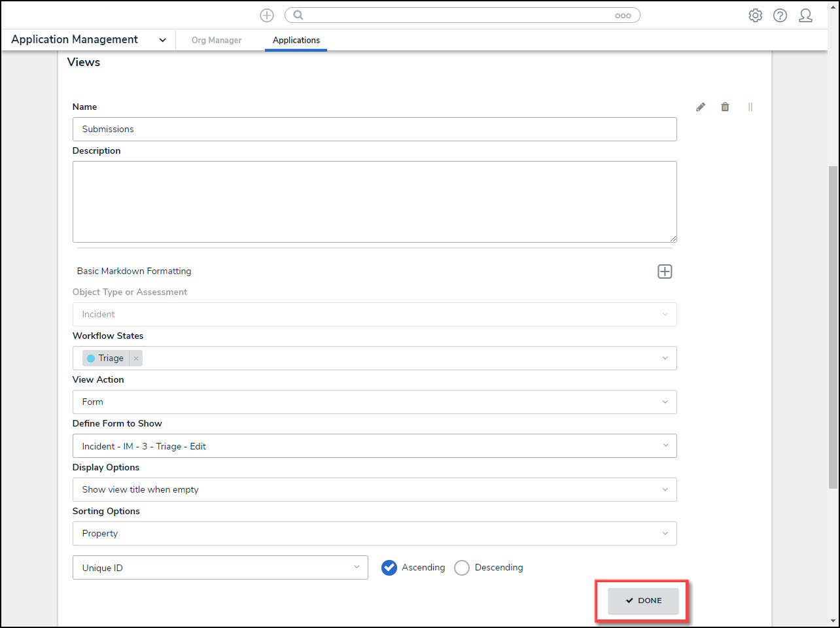Switch to the Applications tab
840x628 pixels.
(296, 41)
